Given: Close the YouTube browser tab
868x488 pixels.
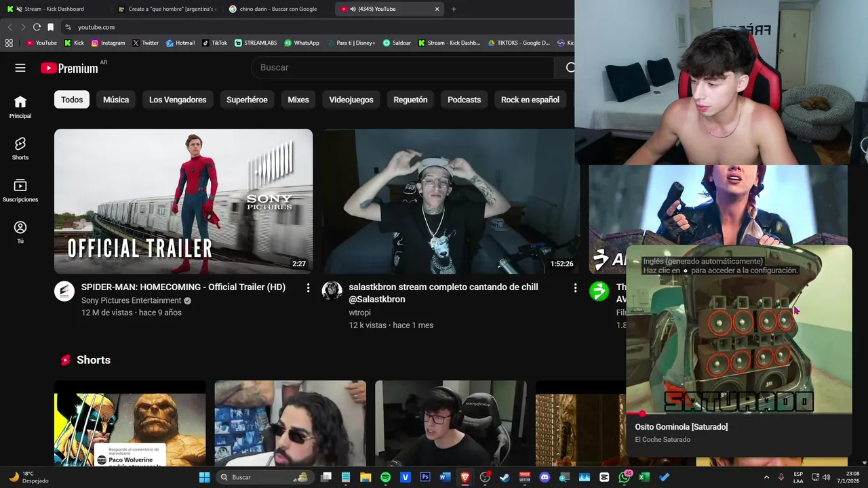Looking at the screenshot, I should tap(437, 9).
